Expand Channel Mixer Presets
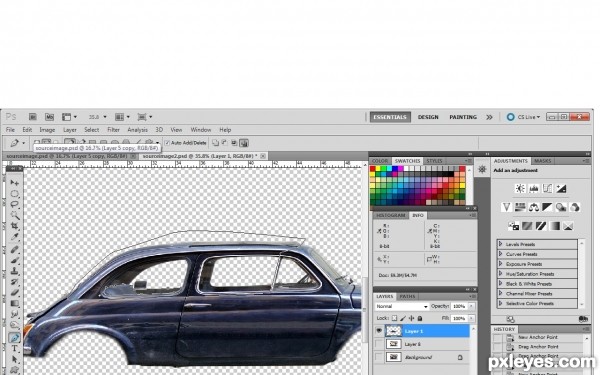600x375 pixels. pyautogui.click(x=501, y=293)
